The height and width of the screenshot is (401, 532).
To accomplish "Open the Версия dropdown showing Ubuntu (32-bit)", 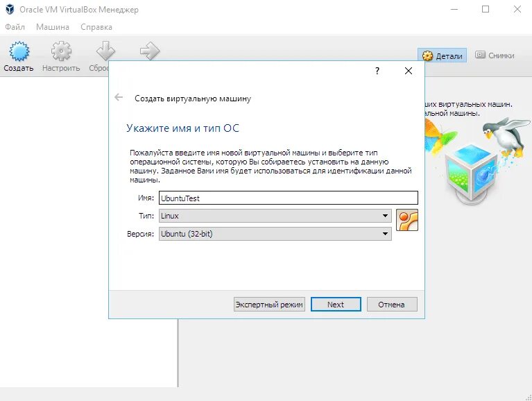I will 275,234.
